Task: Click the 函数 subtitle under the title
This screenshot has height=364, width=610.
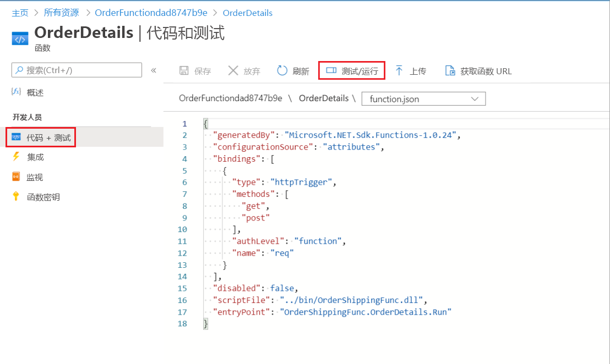Action: click(x=42, y=48)
